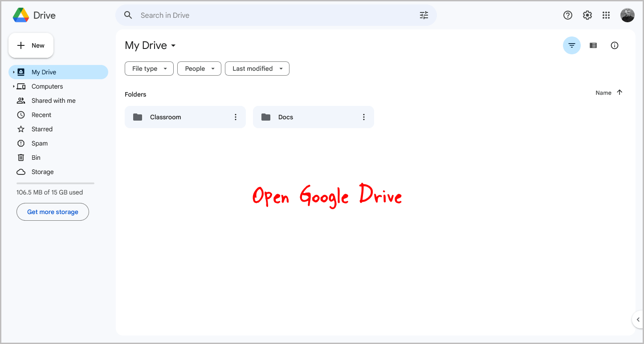Click the Name sort label

point(603,93)
